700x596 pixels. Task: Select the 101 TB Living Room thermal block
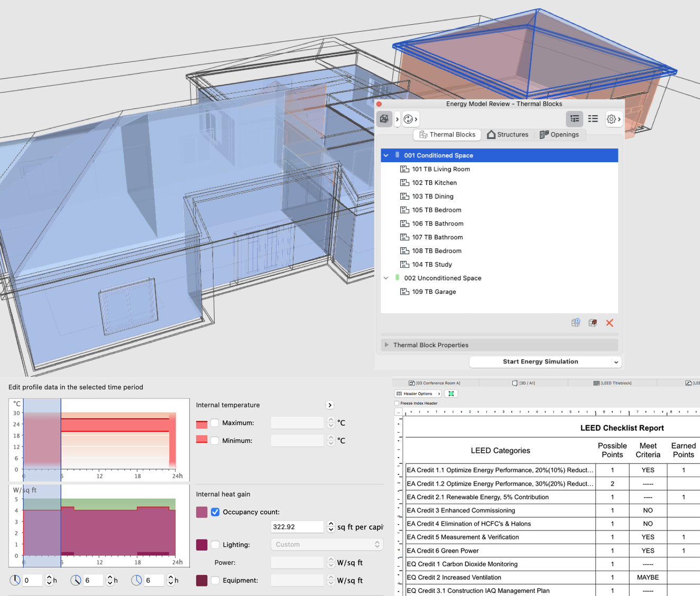tap(500, 169)
